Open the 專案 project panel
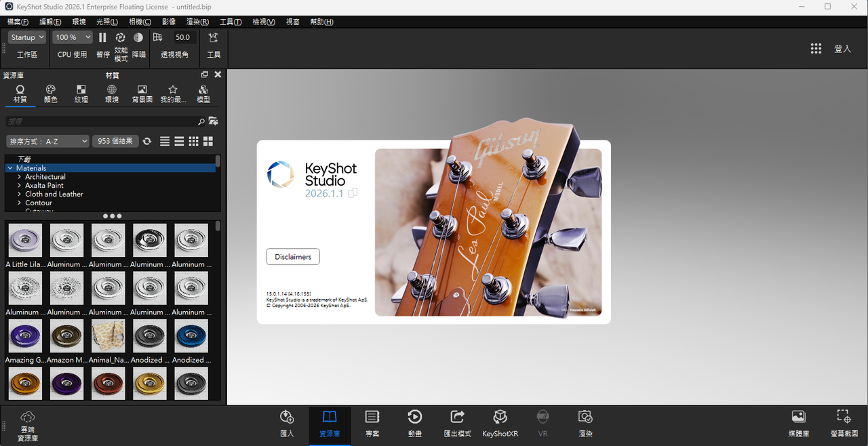The height and width of the screenshot is (446, 868). [x=372, y=424]
